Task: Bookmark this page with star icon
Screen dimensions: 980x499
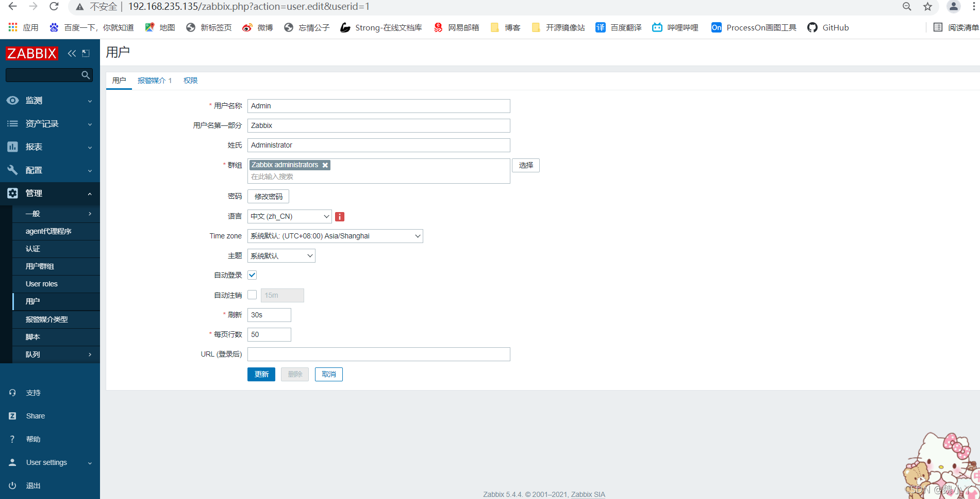Action: (927, 6)
